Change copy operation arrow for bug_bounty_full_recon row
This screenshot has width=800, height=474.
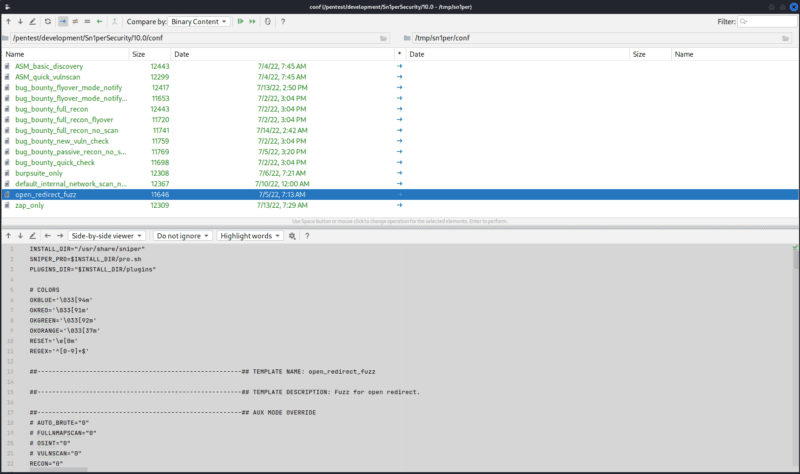click(x=399, y=109)
